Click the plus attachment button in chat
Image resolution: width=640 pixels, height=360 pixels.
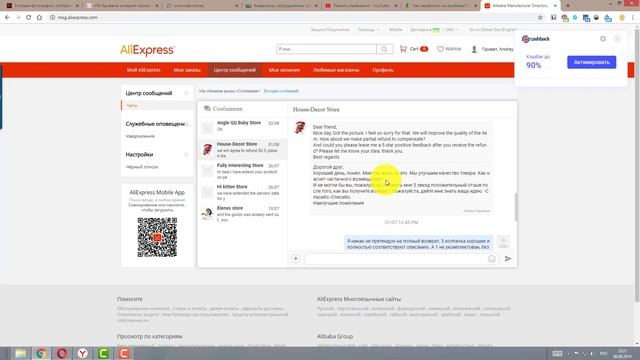tap(296, 258)
